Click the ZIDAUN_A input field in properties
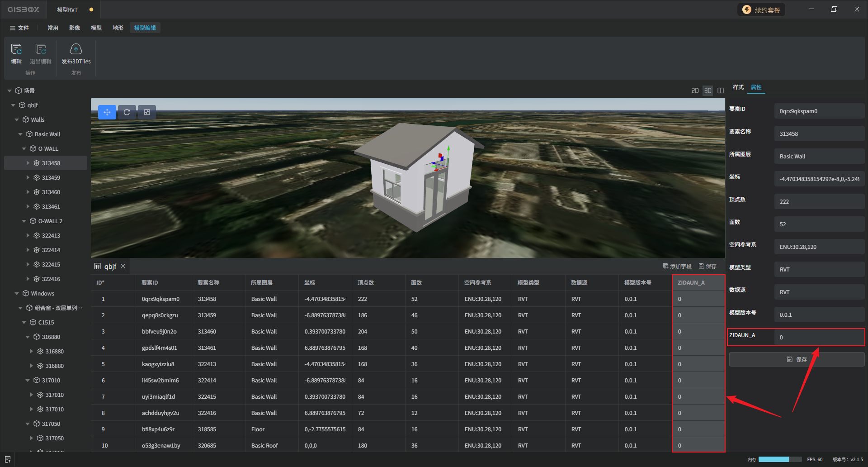Image resolution: width=868 pixels, height=467 pixels. click(818, 338)
